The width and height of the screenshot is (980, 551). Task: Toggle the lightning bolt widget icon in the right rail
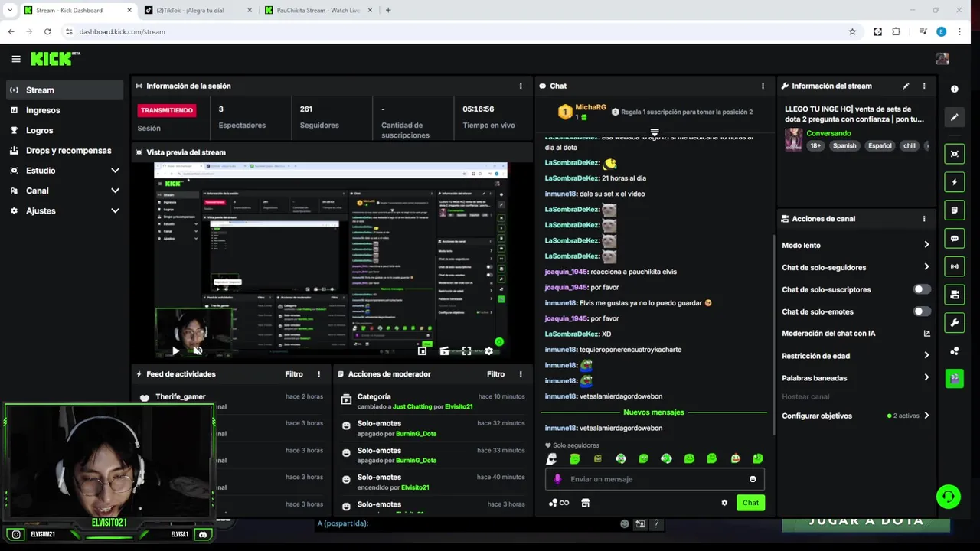point(954,182)
